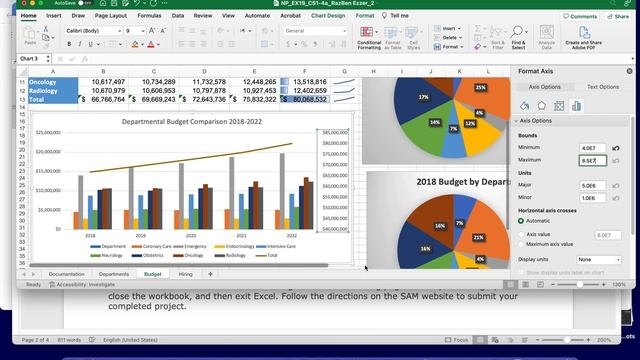Screen dimensions: 640x360
Task: Open Axis Options bar-chart icon tab
Action: pos(576,106)
